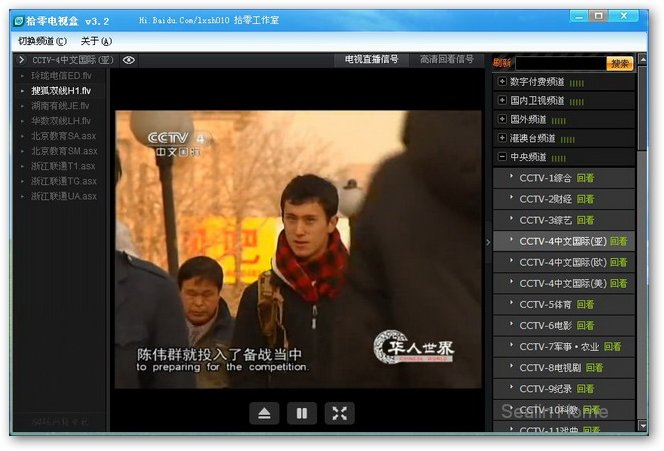The width and height of the screenshot is (664, 451).
Task: Click the video playback area
Action: click(298, 249)
